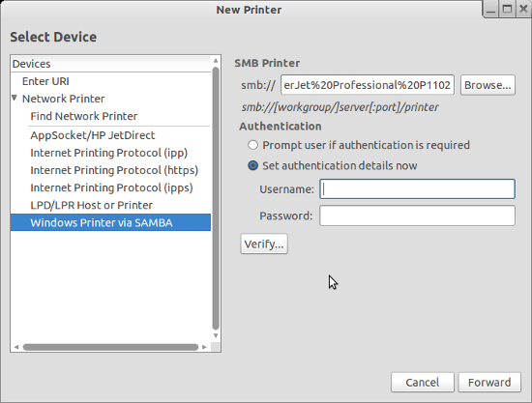Pick Internet Printing Protocol (ipp)
The height and width of the screenshot is (403, 532).
click(110, 153)
